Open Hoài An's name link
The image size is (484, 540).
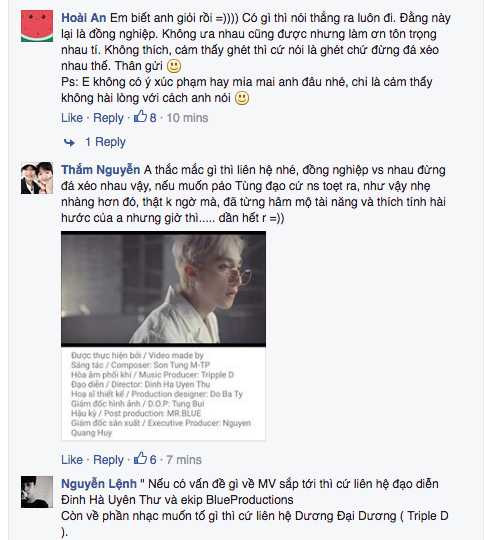click(84, 18)
